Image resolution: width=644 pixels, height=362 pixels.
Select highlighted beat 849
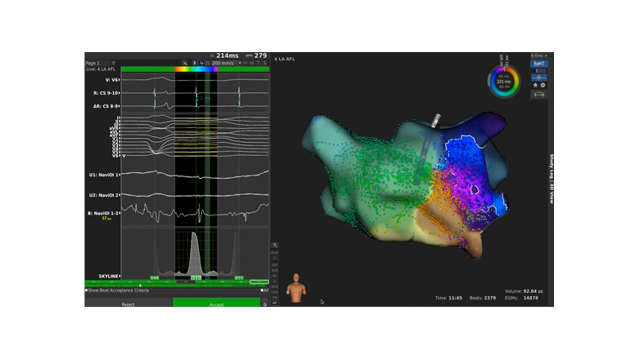click(196, 278)
